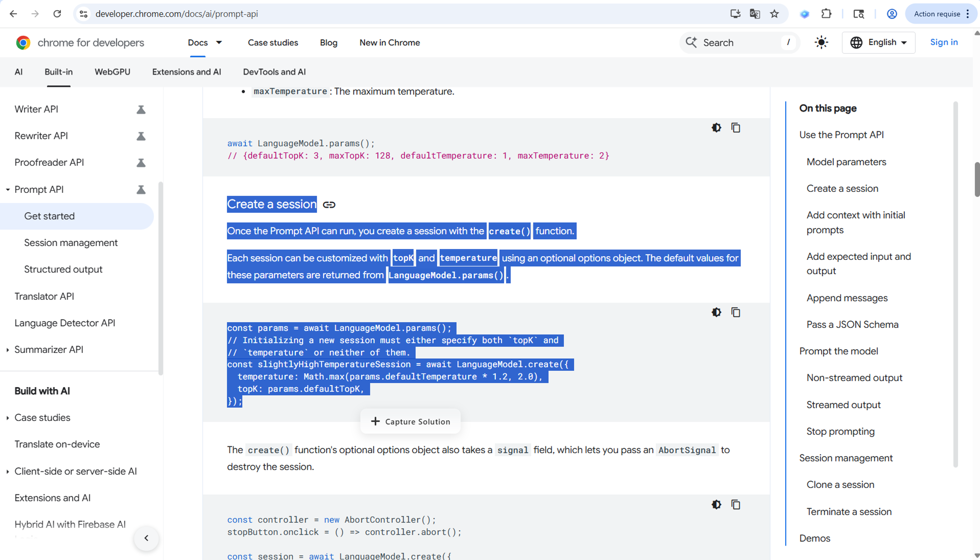Screen dimensions: 980x560
Task: Copy the AbortController code snippet
Action: [x=735, y=504]
